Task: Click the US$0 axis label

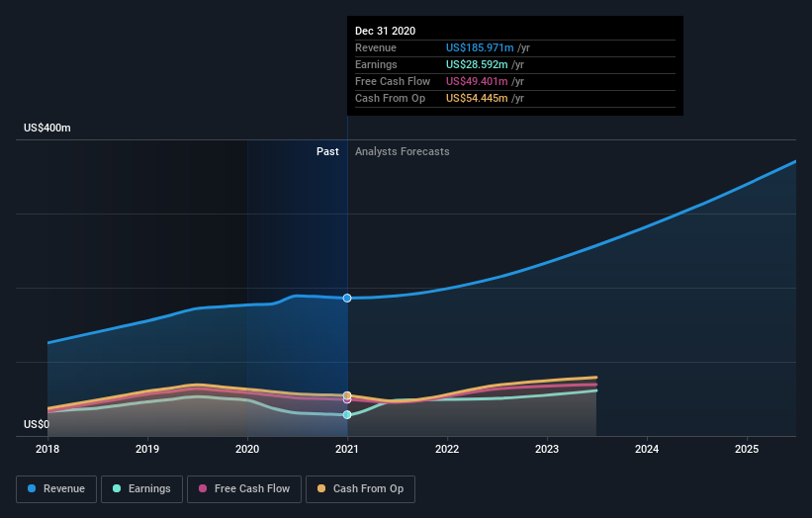Action: (37, 424)
